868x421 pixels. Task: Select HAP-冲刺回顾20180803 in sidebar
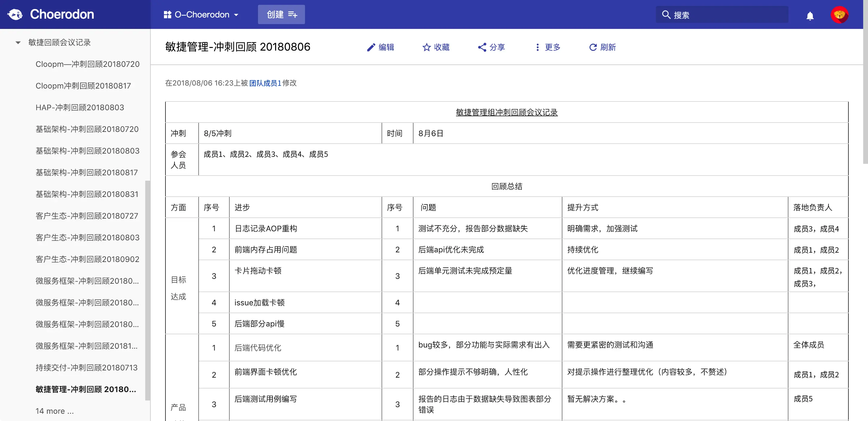tap(80, 108)
